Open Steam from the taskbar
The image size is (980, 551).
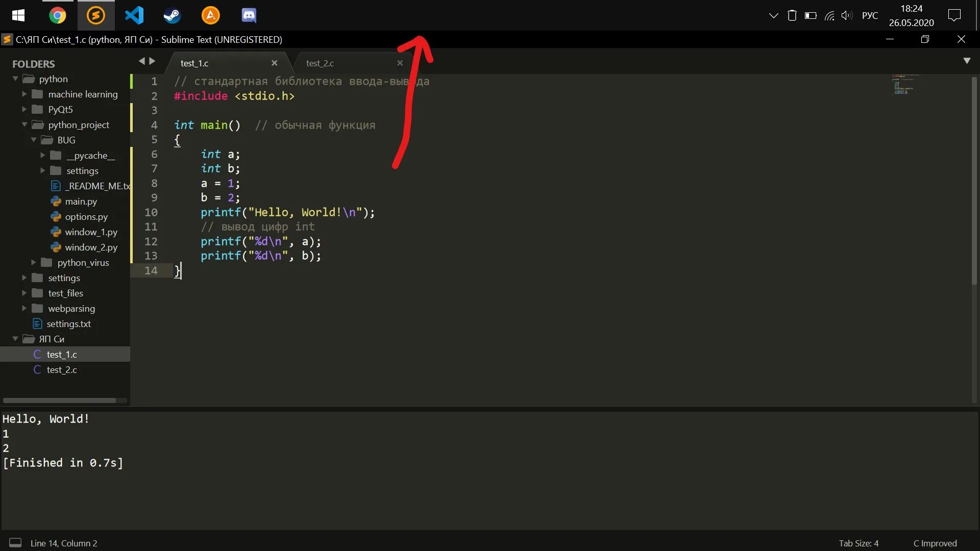pos(172,15)
